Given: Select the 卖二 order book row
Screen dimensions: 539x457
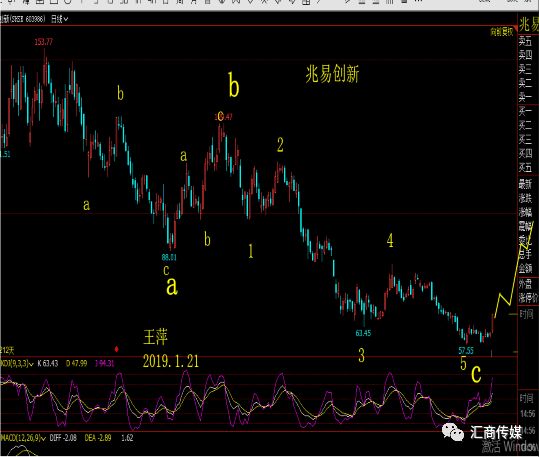Looking at the screenshot, I should coord(526,83).
